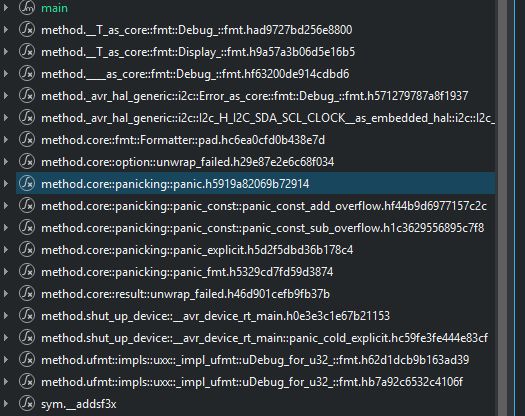Click function icon for uDebug fmt.hb7a92c6532c4106f

click(x=27, y=382)
